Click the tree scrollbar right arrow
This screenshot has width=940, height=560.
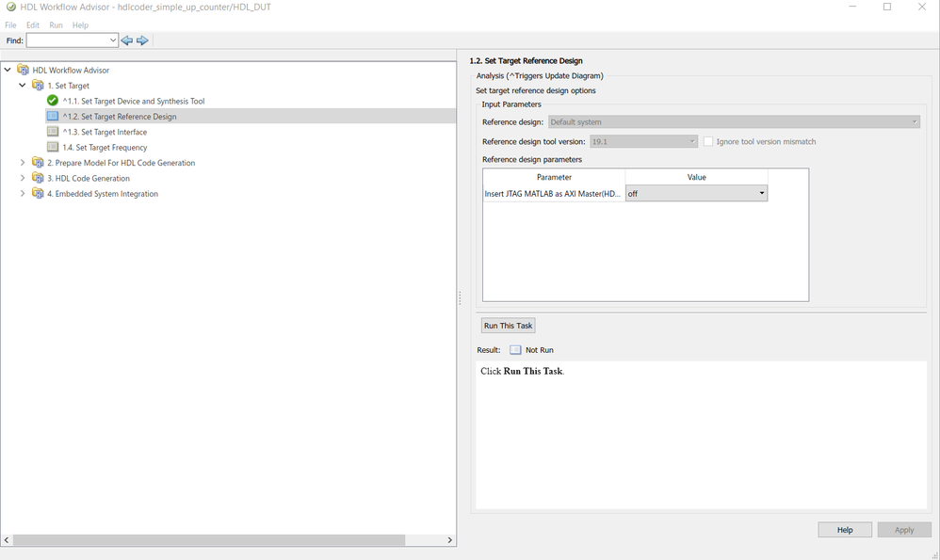tap(449, 539)
